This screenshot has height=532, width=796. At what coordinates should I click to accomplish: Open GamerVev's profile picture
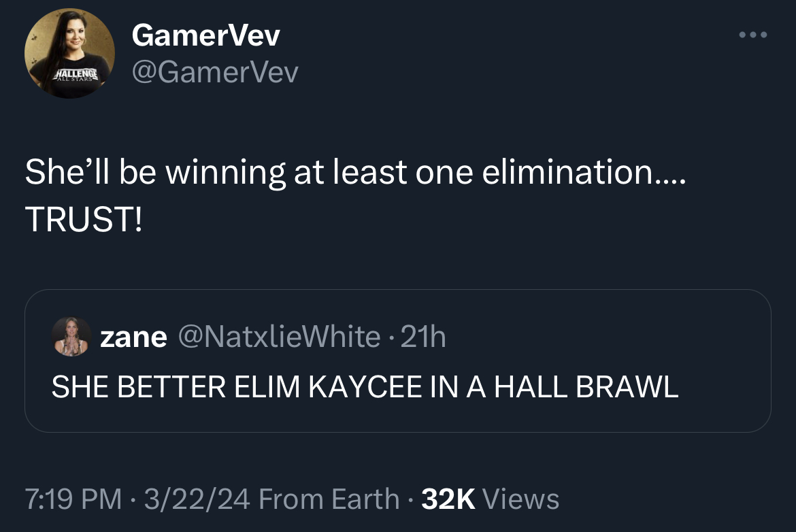(69, 53)
